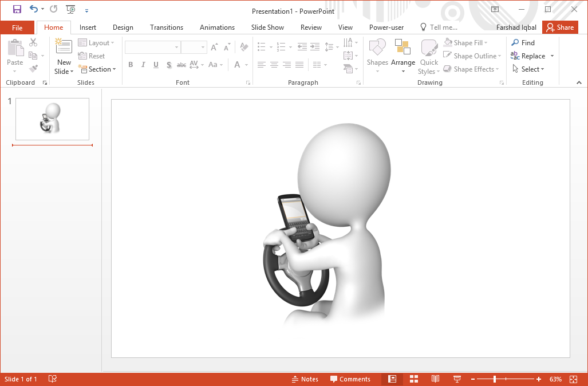The height and width of the screenshot is (386, 588).
Task: Open the Design ribbon tab
Action: pos(123,27)
